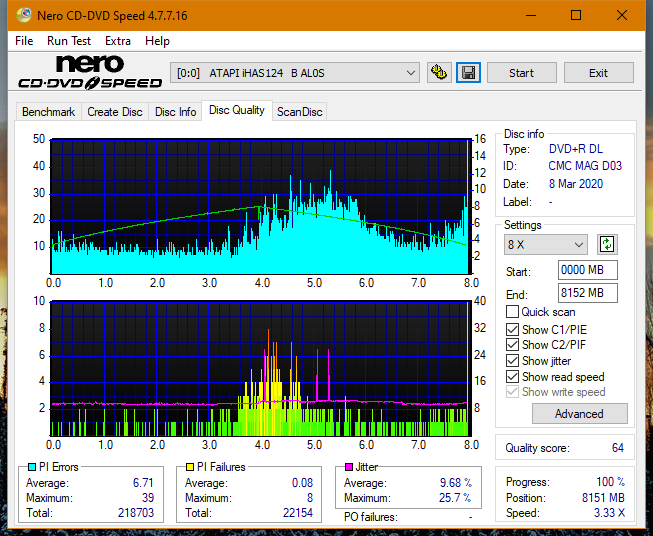Viewport: 653px width, 536px height.
Task: Click the save floppy disk icon
Action: coord(468,73)
